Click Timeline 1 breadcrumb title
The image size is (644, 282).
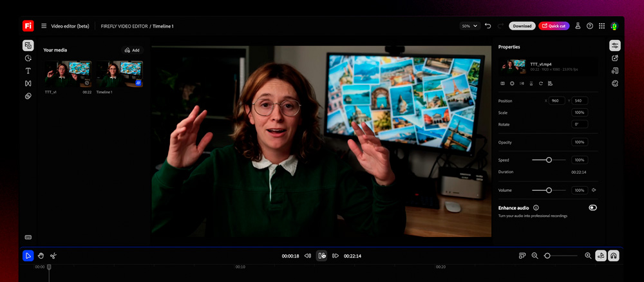(163, 26)
